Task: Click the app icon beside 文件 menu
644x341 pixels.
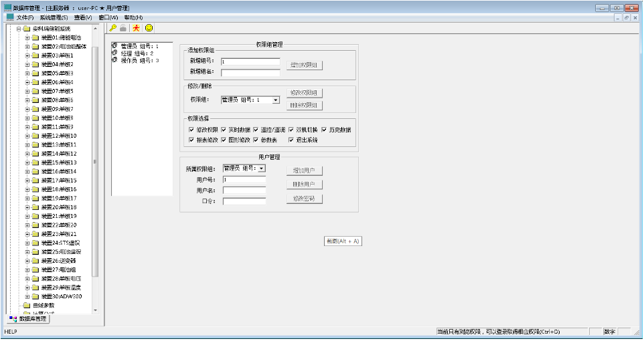Action: pos(10,17)
